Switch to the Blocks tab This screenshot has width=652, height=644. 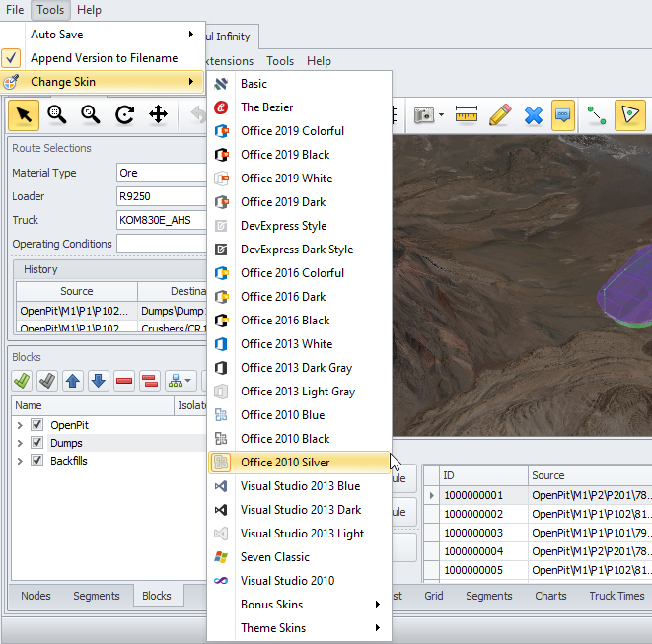click(157, 596)
